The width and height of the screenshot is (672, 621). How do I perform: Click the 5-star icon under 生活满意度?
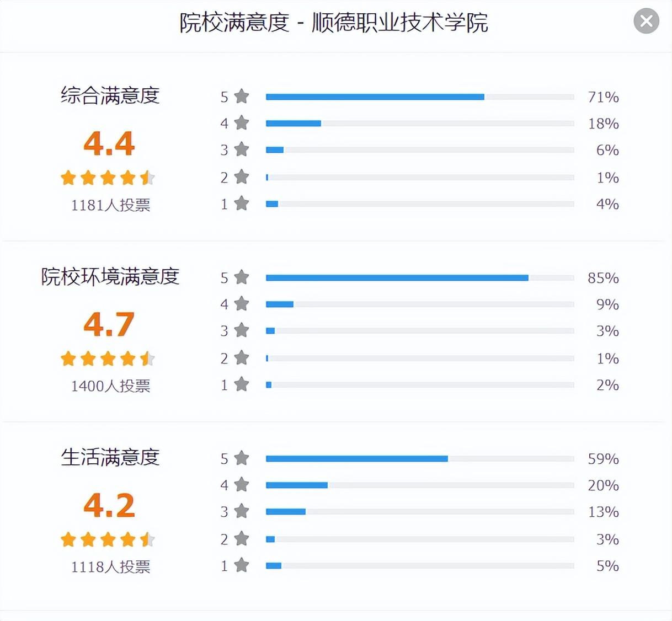tap(242, 458)
